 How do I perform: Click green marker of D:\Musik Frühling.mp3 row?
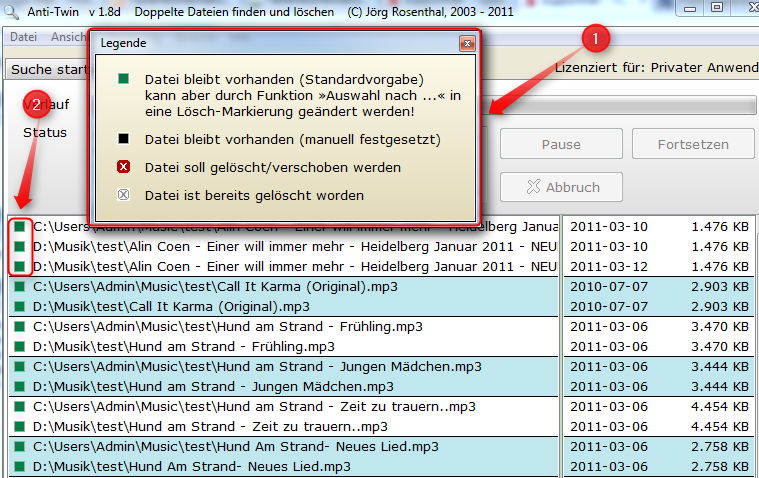pyautogui.click(x=19, y=347)
